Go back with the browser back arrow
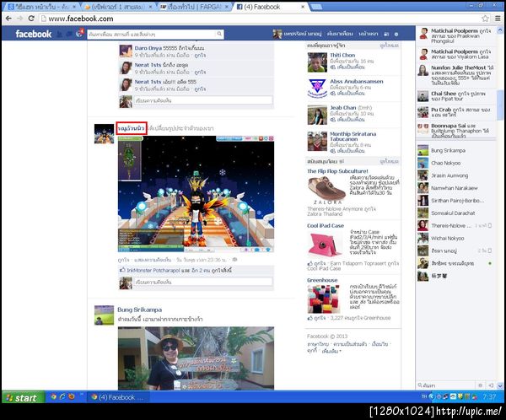The height and width of the screenshot is (420, 506). (8, 19)
